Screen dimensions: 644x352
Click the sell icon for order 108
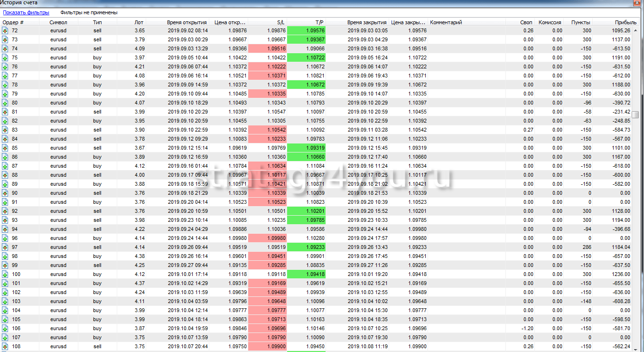pos(5,347)
